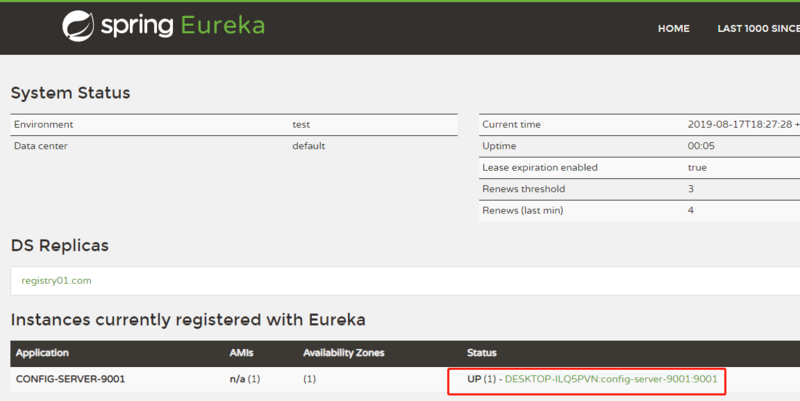Click the Application column header
The width and height of the screenshot is (800, 401).
(45, 353)
